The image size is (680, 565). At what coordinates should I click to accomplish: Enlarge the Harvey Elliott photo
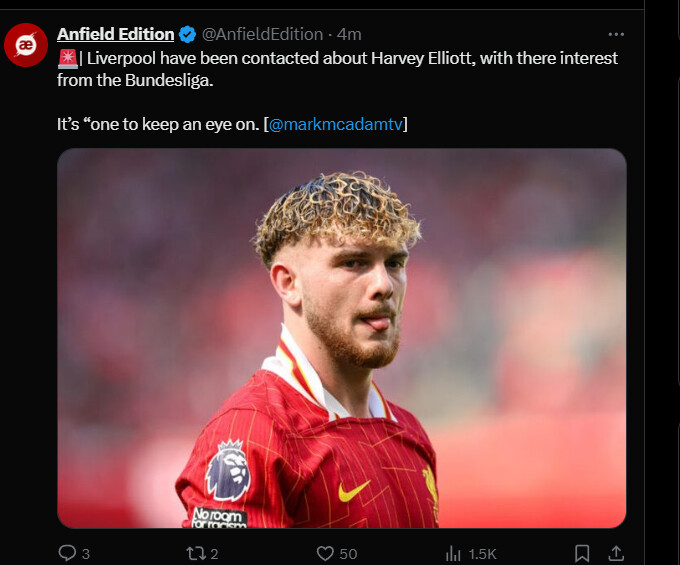pyautogui.click(x=342, y=338)
